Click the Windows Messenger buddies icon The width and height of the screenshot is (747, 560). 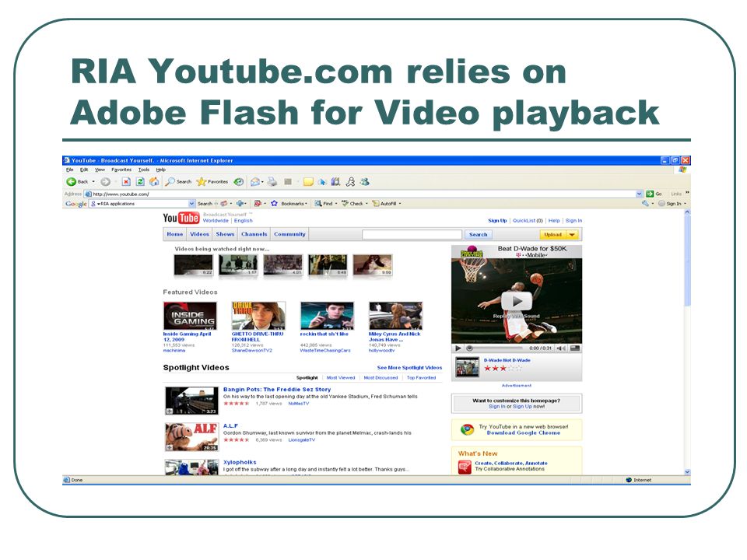coord(365,181)
